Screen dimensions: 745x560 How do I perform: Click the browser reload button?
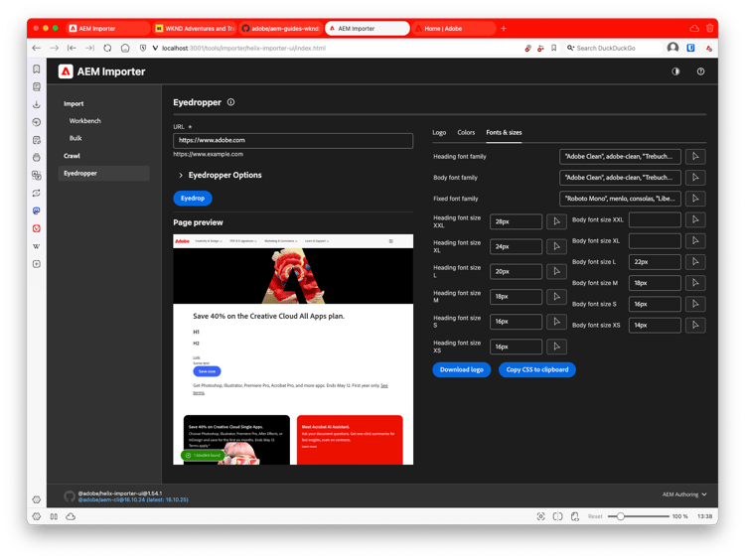click(107, 48)
